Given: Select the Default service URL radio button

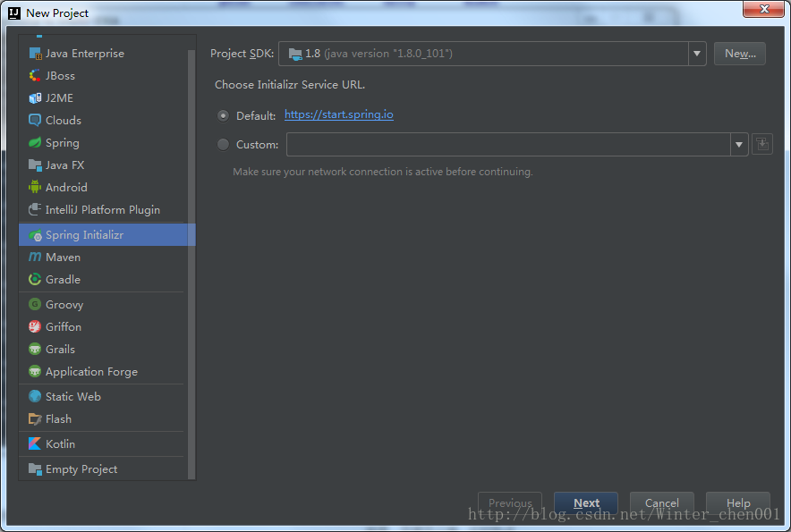Looking at the screenshot, I should tap(223, 115).
